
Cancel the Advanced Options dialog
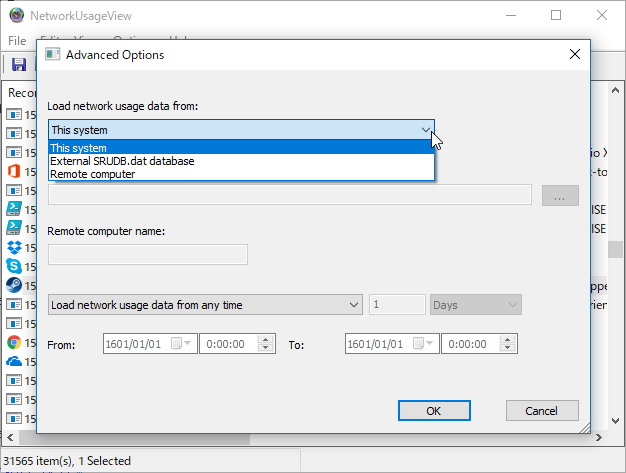tap(542, 410)
